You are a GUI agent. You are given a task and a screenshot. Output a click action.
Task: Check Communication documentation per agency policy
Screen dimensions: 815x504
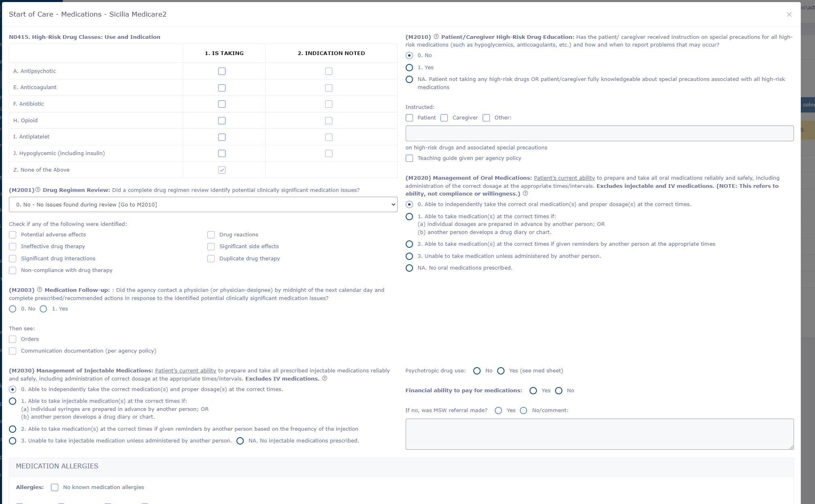(13, 351)
